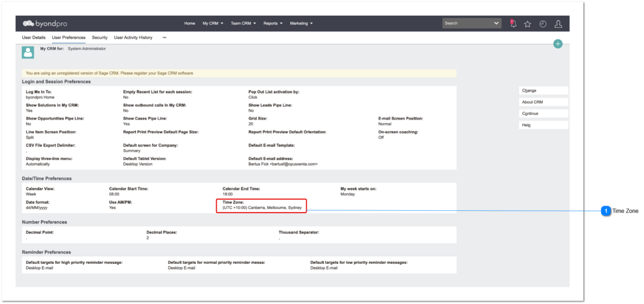Open the user profile icon
This screenshot has height=304, width=644.
tap(558, 24)
